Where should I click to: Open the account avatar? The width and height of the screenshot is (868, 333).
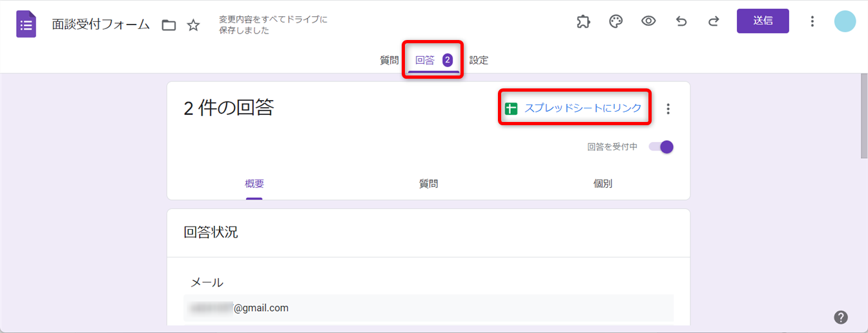845,21
